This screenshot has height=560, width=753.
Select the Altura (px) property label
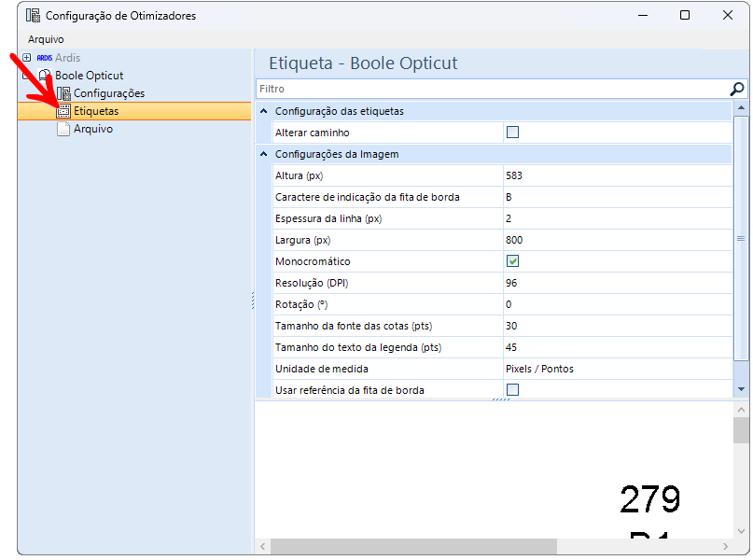pos(300,175)
